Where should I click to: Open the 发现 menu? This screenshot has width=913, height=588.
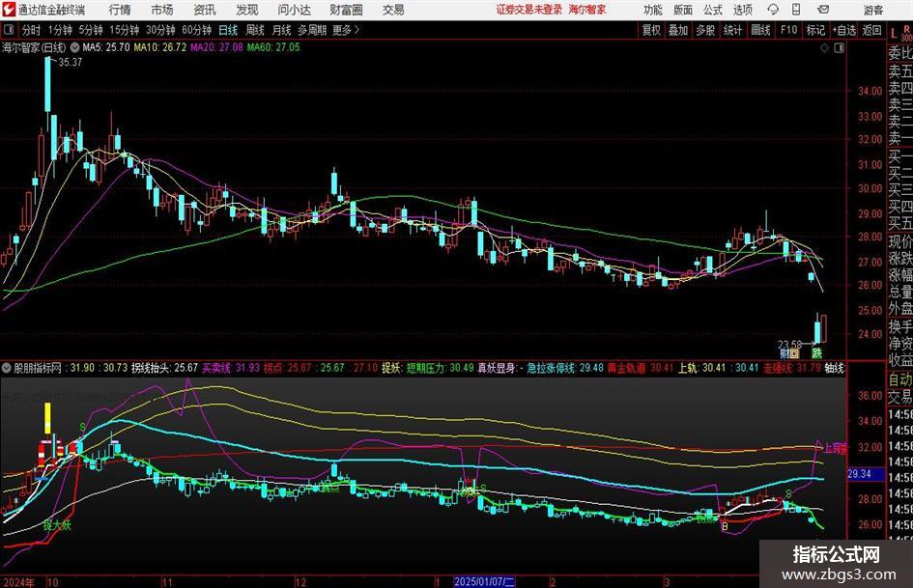point(247,10)
